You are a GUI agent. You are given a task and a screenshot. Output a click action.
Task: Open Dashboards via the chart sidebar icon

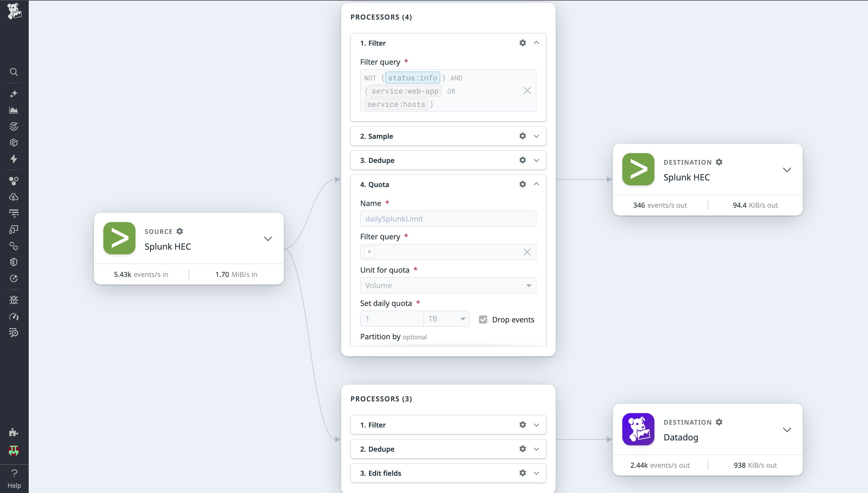(x=14, y=110)
